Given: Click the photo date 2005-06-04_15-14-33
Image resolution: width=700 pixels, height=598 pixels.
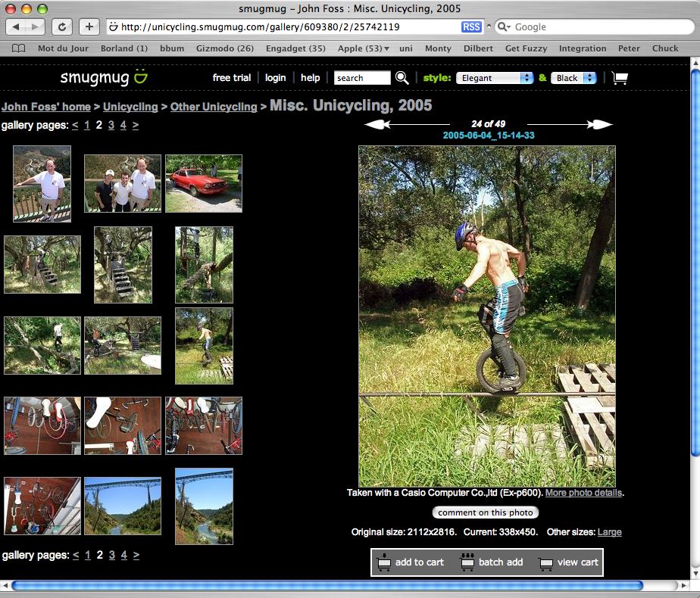Looking at the screenshot, I should tap(489, 135).
